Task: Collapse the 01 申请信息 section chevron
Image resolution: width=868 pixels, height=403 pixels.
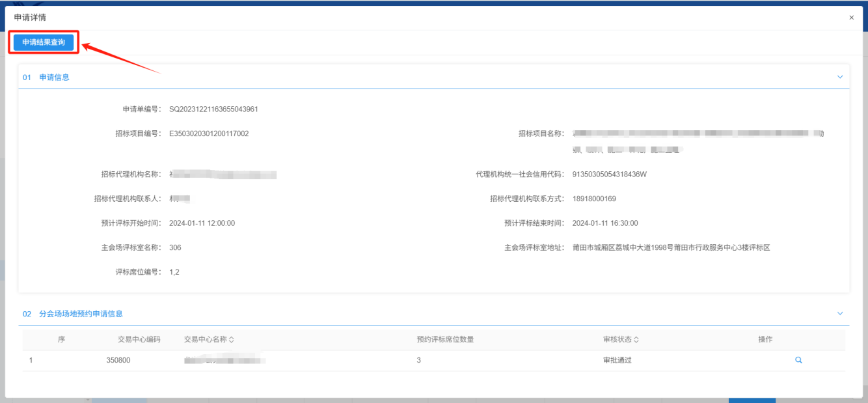Action: [x=839, y=77]
